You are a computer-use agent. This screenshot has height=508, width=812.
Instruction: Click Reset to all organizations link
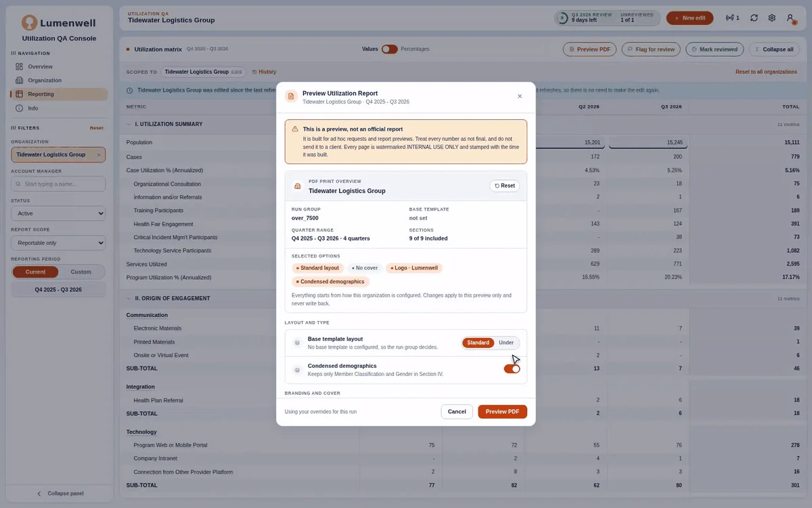pos(767,72)
